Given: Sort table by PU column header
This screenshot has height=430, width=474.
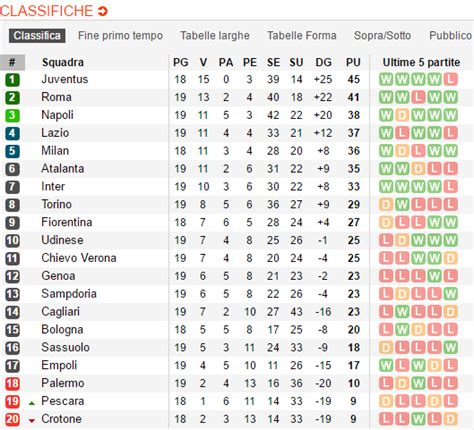Looking at the screenshot, I should click(353, 62).
